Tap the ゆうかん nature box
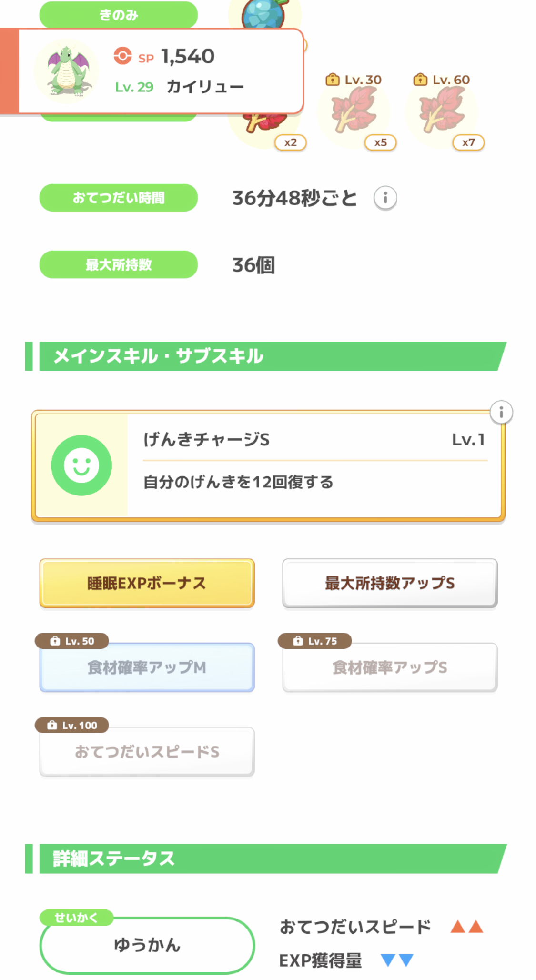Viewport: 536px width, 980px height. 147,945
